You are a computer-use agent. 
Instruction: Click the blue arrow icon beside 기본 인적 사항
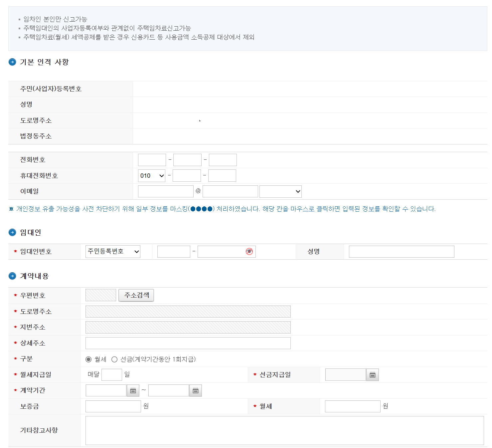13,62
